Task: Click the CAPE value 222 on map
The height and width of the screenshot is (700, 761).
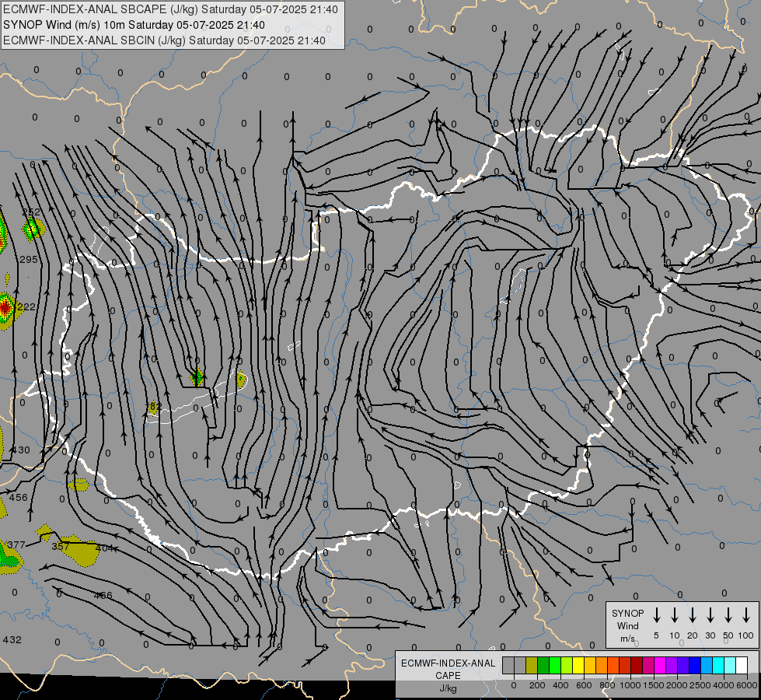Action: [26, 307]
